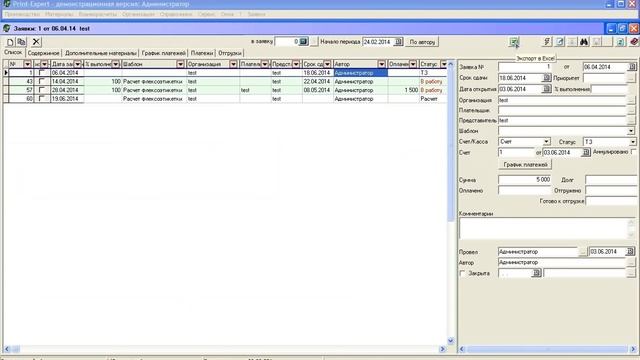Tick checkbox in order row 43
This screenshot has width=640, height=360.
[x=41, y=81]
